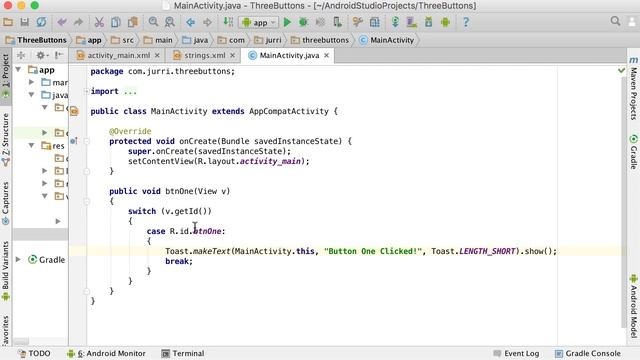Screen dimensions: 640x360
Task: Open Android Device Monitor icon
Action: [445, 22]
